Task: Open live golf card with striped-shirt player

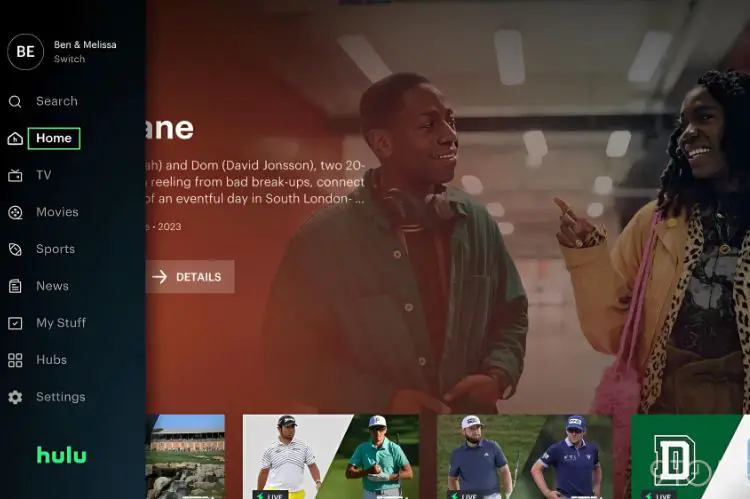Action: pyautogui.click(x=331, y=456)
